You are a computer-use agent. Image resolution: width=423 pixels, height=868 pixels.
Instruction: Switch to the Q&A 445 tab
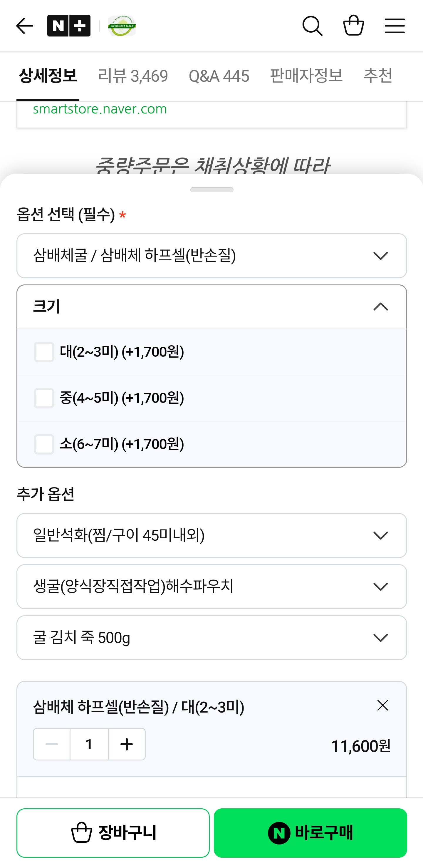point(219,76)
